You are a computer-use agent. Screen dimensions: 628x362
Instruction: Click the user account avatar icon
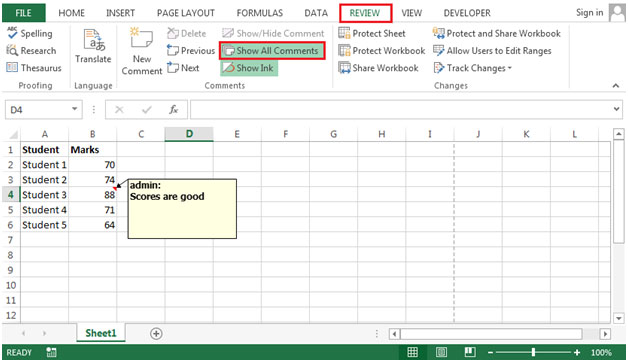coord(617,12)
